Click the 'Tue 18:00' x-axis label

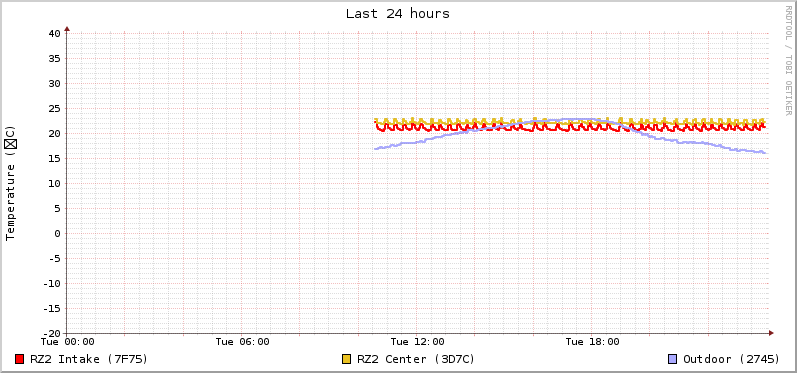[x=592, y=342]
